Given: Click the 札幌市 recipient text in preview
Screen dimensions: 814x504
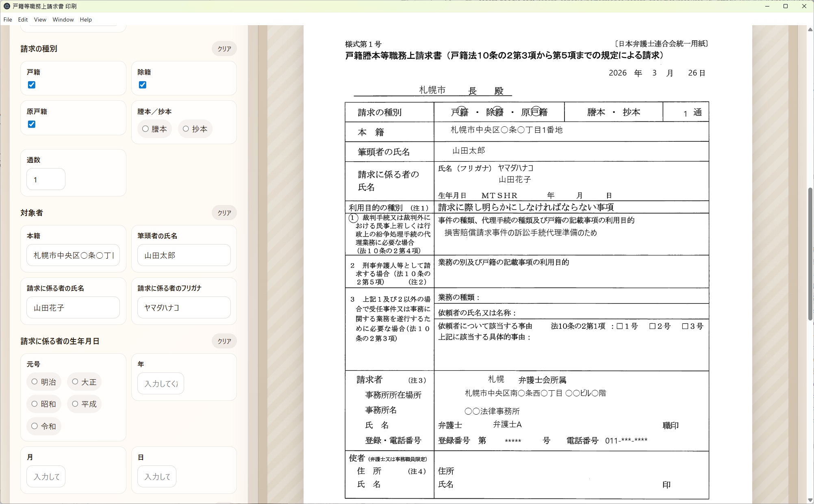Looking at the screenshot, I should (432, 90).
